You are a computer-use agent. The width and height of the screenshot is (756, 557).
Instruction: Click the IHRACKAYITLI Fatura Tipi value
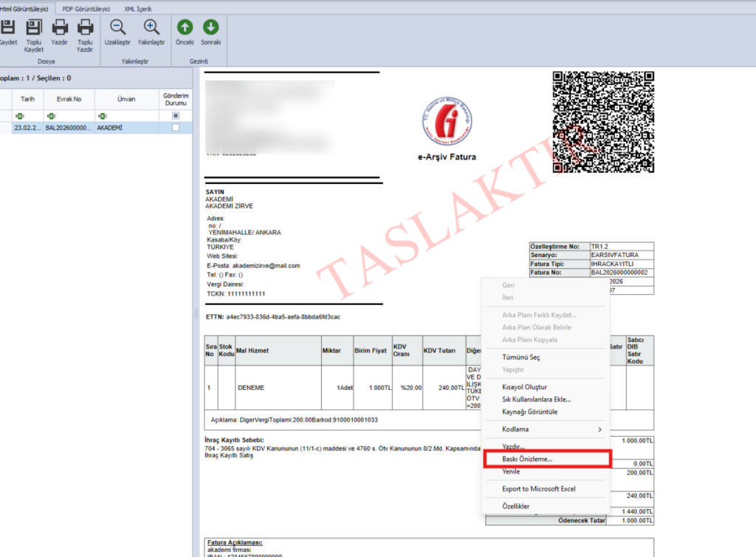tap(612, 264)
